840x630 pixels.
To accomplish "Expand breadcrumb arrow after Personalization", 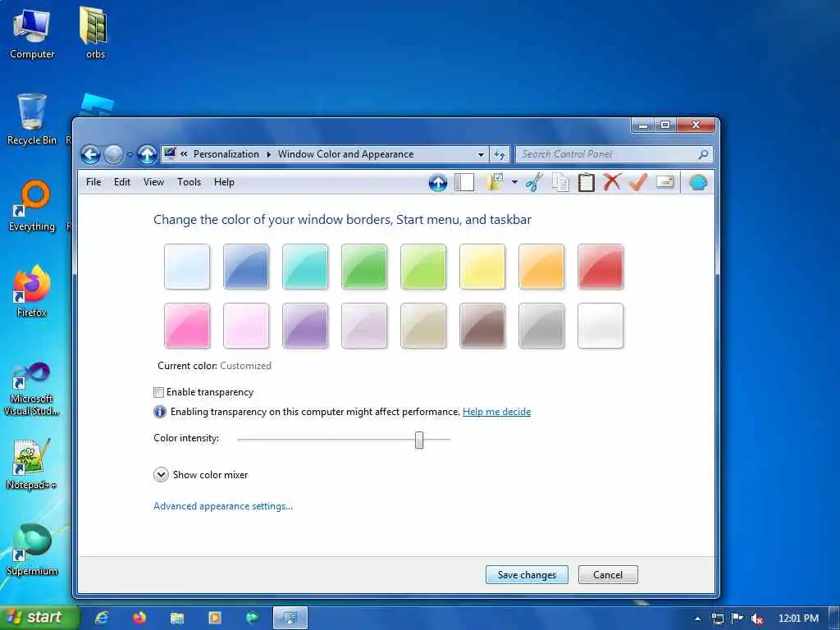I will tap(269, 154).
